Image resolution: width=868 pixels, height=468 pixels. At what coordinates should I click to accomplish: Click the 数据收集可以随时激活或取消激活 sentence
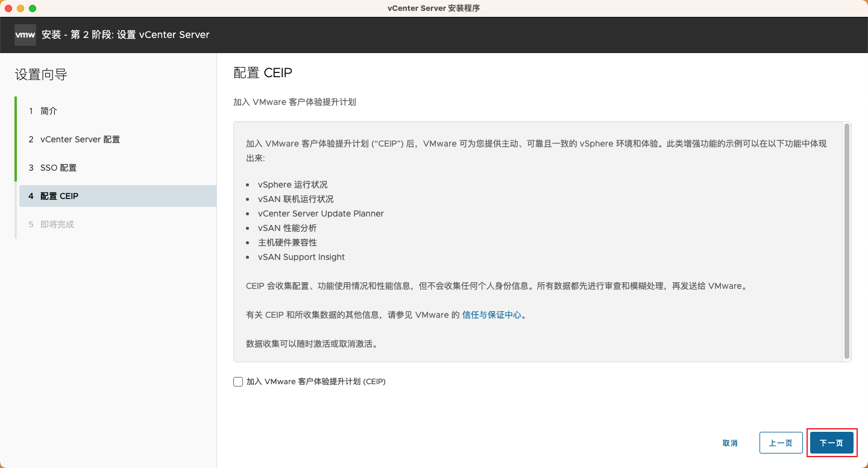[312, 344]
